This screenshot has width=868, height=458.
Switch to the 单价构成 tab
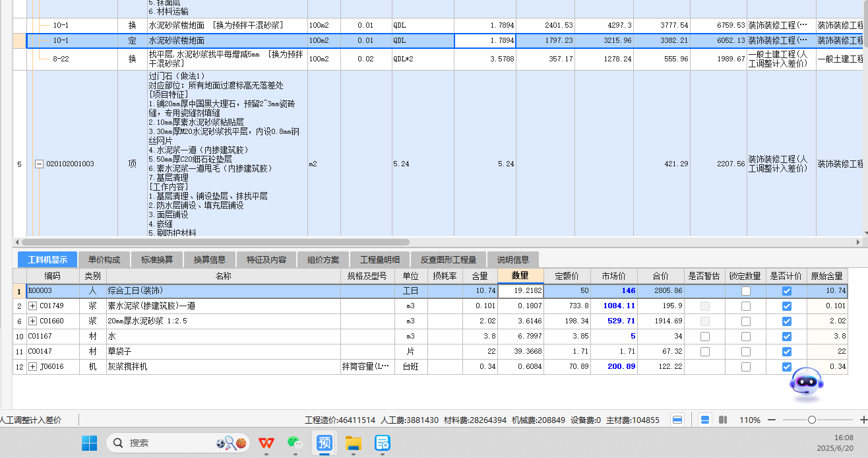click(x=104, y=259)
